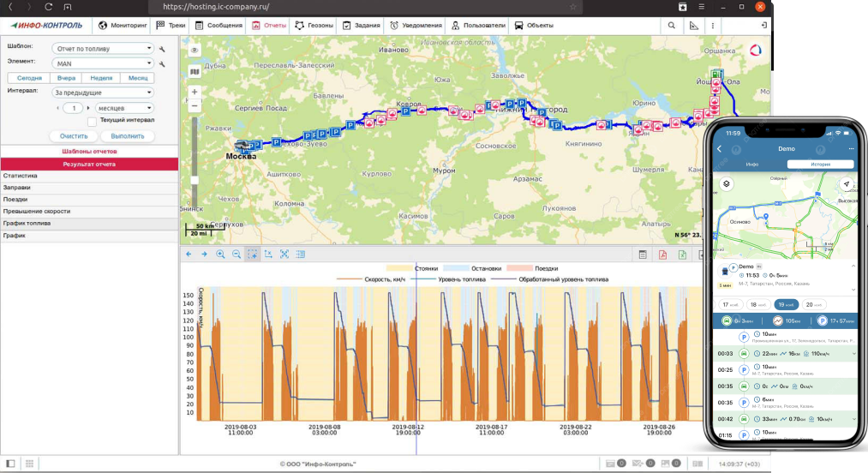The image size is (868, 473).
Task: Open the Элемент dropdown showing MAN
Action: pos(103,63)
